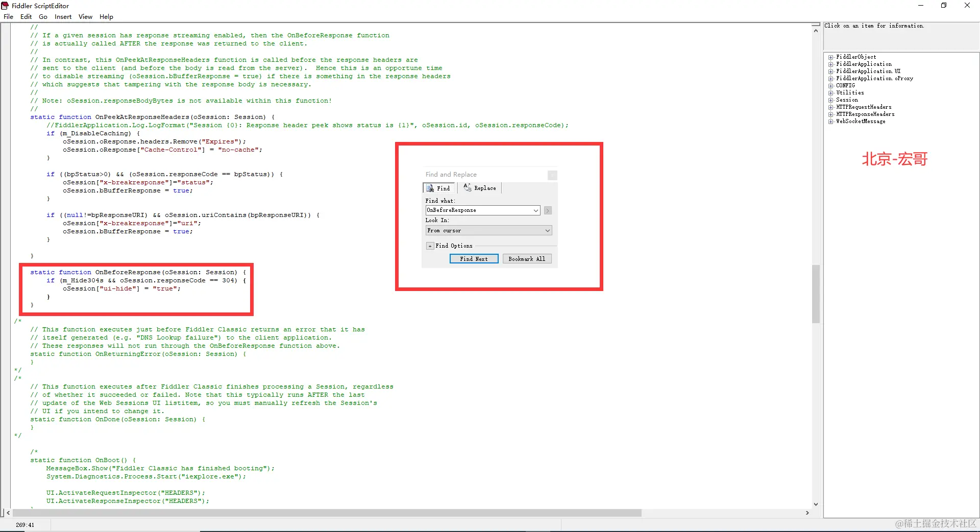980x532 pixels.
Task: Click the split-view handle above the editor scrollbar
Action: point(816,25)
